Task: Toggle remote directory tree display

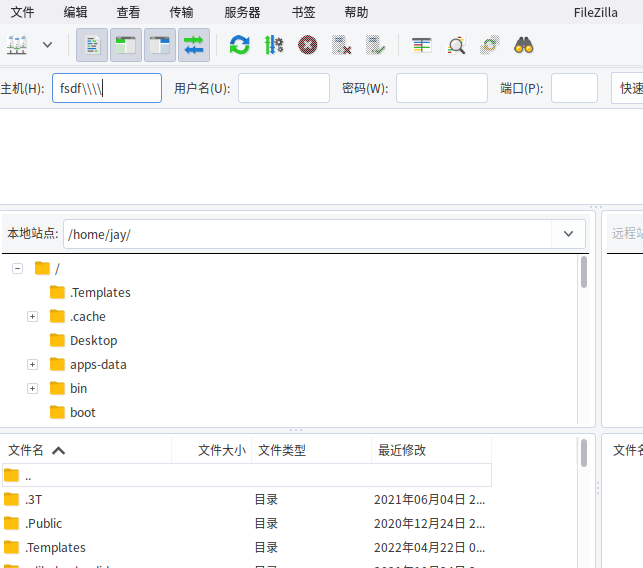Action: click(160, 45)
